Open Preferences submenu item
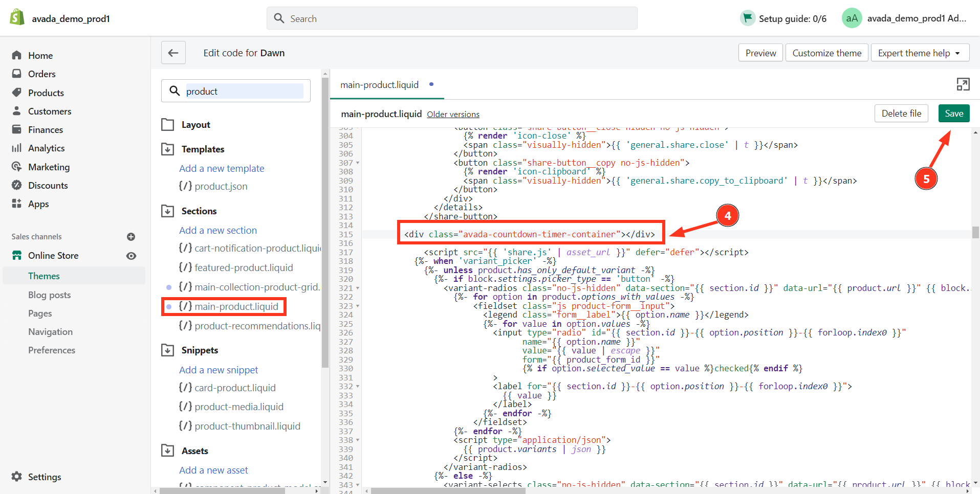 tap(52, 350)
